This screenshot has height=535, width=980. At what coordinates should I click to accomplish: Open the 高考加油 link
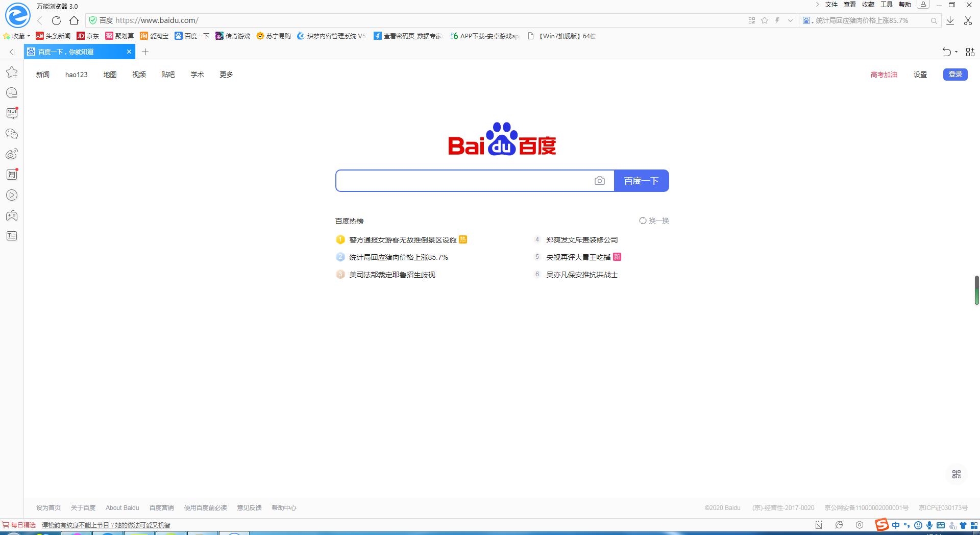(884, 75)
